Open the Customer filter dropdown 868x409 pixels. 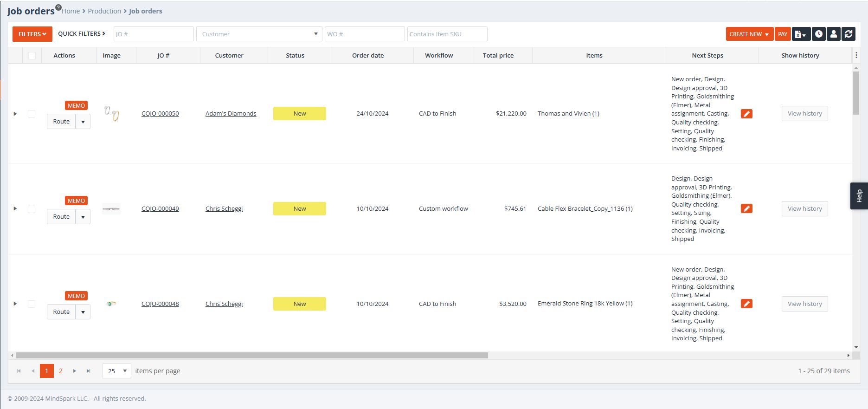tap(315, 34)
